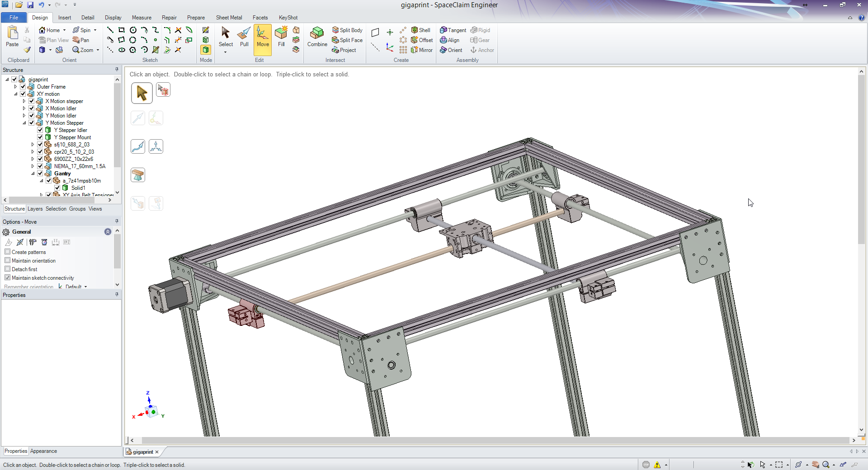This screenshot has height=470, width=868.
Task: Click the Fill tool icon
Action: click(x=281, y=37)
